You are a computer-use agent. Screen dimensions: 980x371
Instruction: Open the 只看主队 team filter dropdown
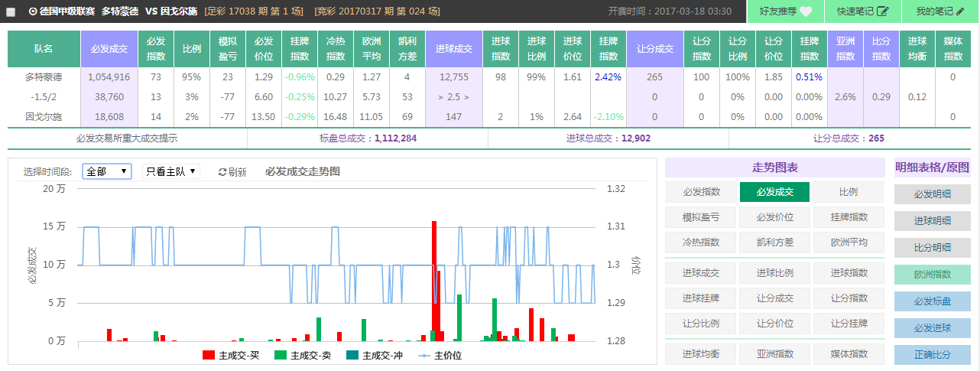[170, 171]
